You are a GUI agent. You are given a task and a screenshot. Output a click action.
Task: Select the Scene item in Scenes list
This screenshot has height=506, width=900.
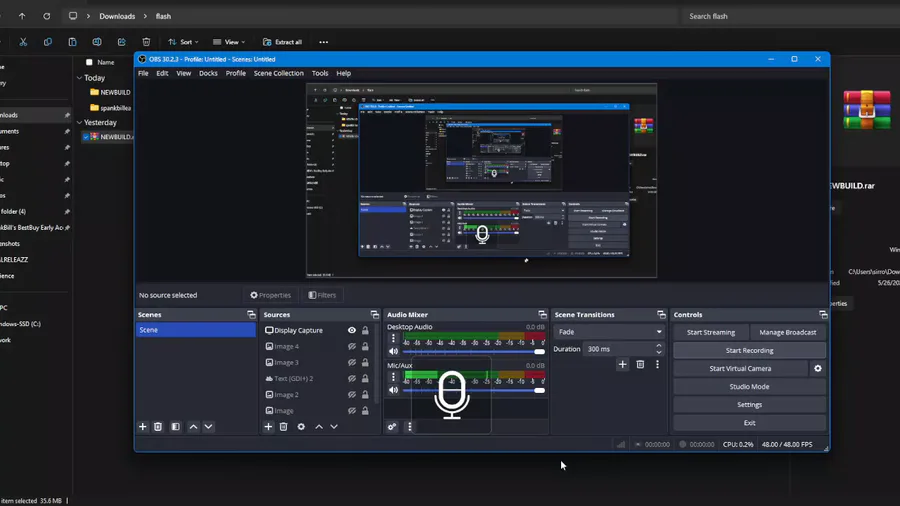195,330
